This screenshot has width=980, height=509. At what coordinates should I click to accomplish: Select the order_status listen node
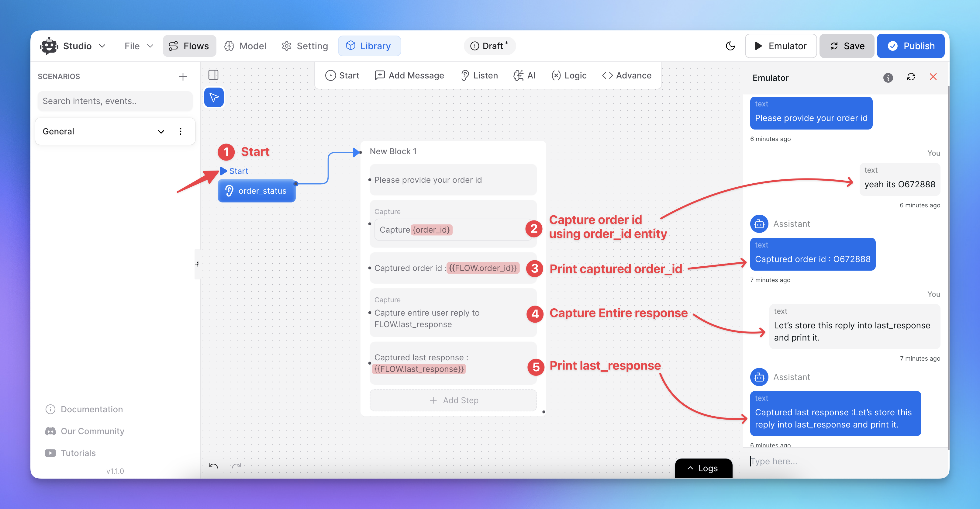tap(257, 191)
